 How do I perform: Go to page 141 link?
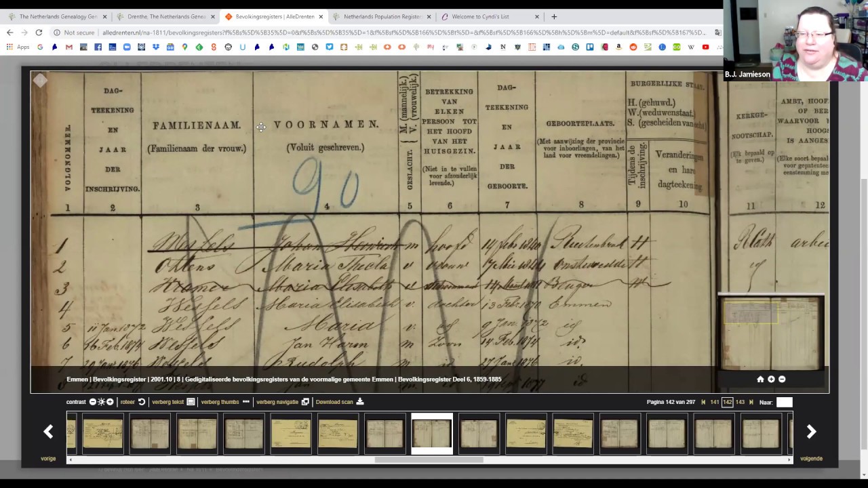(714, 403)
